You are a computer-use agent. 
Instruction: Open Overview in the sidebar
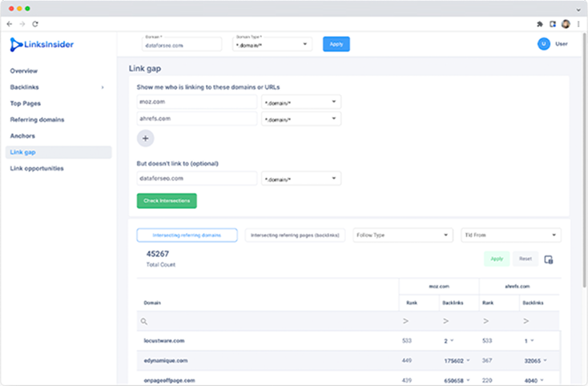(x=23, y=70)
